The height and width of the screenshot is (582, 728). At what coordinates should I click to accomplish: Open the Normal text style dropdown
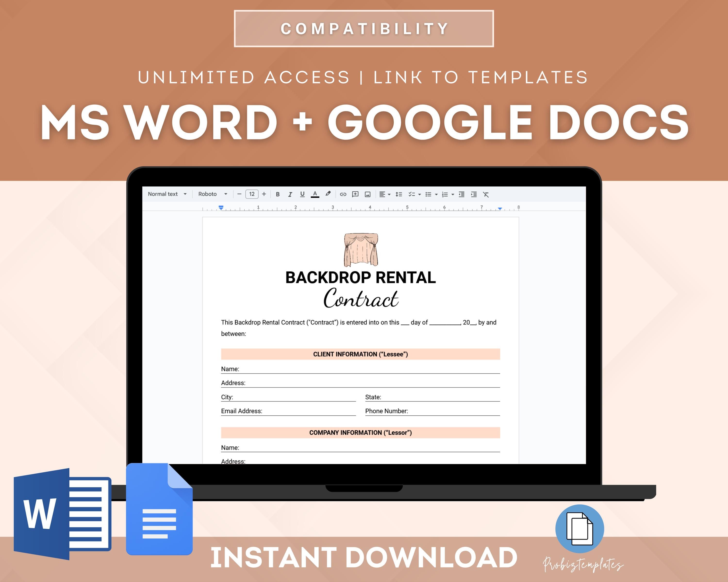[167, 194]
